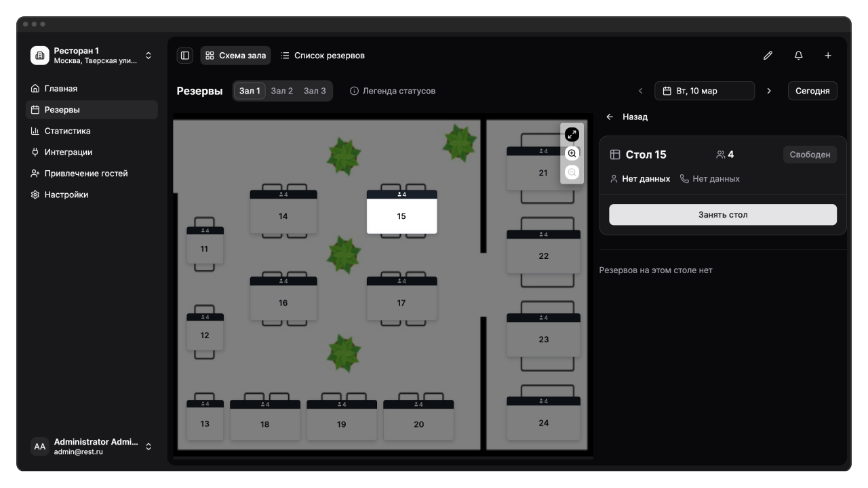The width and height of the screenshot is (868, 488).
Task: Go to next day arrow
Action: coord(768,91)
